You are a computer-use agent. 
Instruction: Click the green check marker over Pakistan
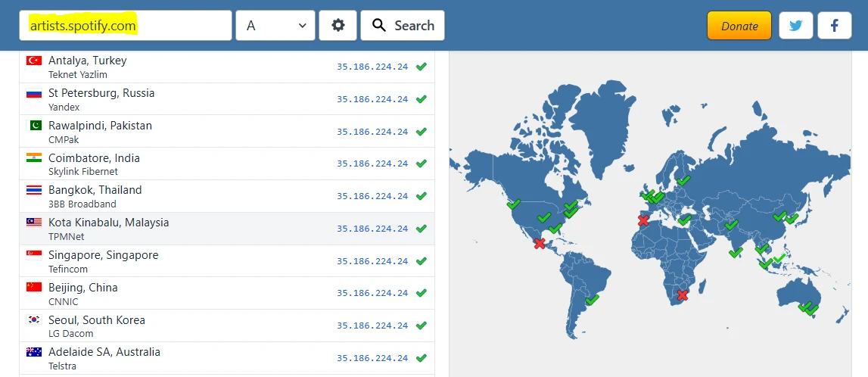731,225
